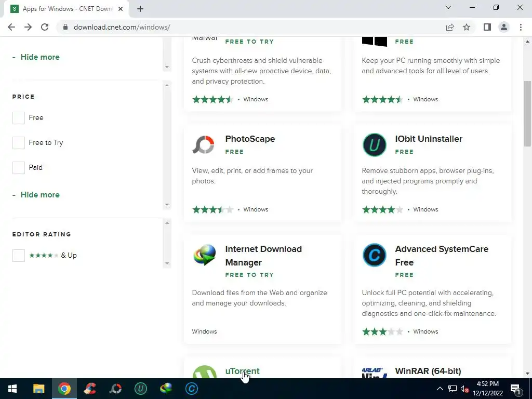Click the EDITOR RATING filter heading
This screenshot has height=399, width=532.
42,234
